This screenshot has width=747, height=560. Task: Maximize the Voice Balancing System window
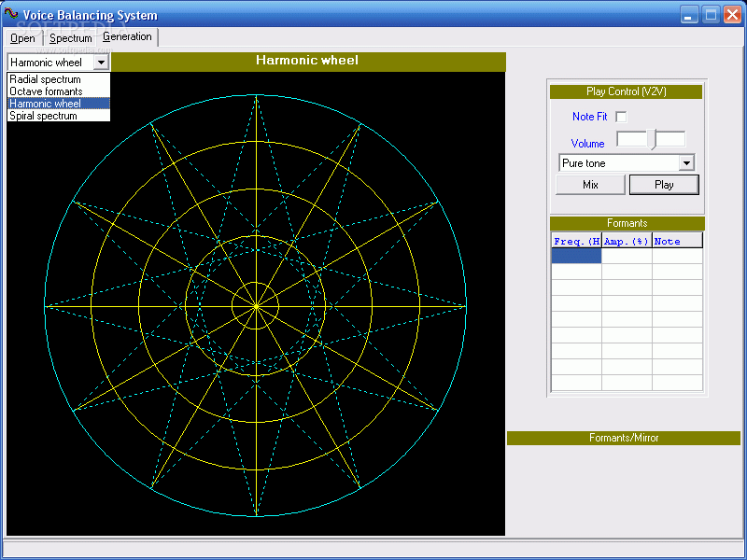click(x=711, y=15)
